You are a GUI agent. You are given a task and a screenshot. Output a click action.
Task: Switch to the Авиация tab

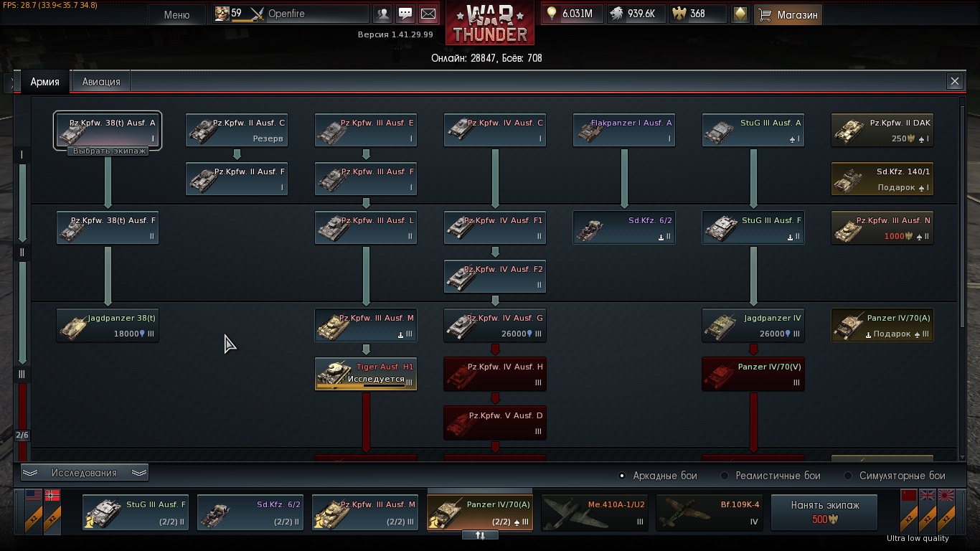(x=101, y=82)
